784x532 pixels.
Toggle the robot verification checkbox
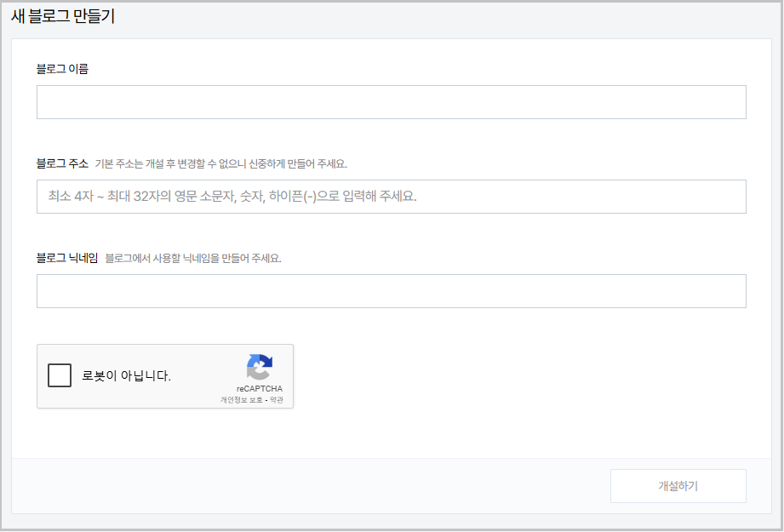[59, 375]
